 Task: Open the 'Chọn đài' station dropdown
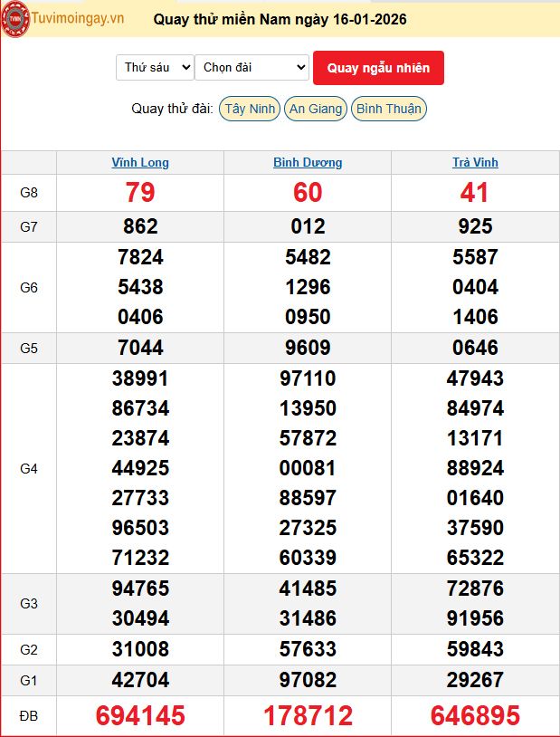pos(252,68)
